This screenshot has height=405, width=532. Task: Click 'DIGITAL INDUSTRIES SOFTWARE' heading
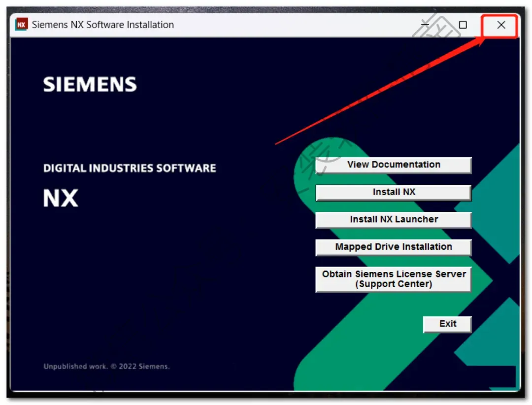point(130,168)
